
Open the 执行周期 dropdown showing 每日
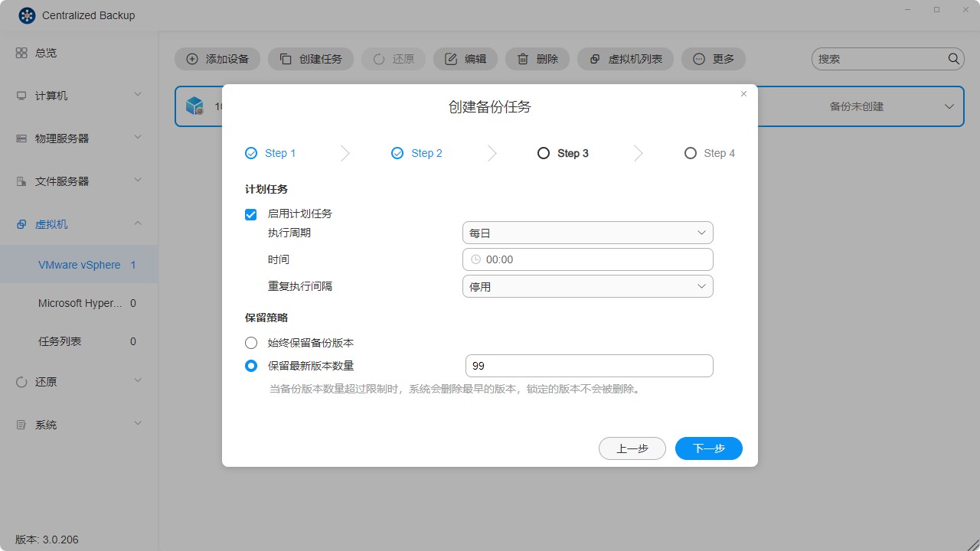click(587, 232)
